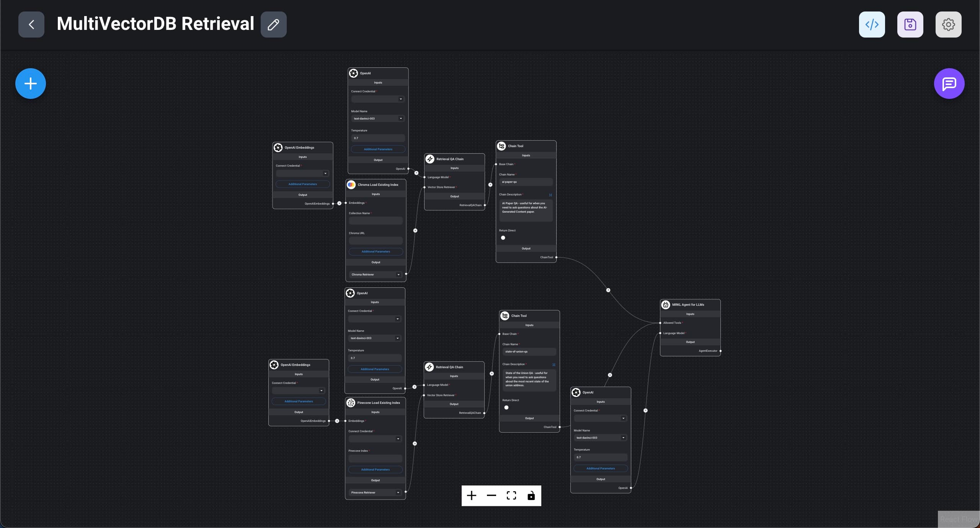Image resolution: width=980 pixels, height=528 pixels.
Task: Click the Chroma URL input field
Action: pos(376,241)
